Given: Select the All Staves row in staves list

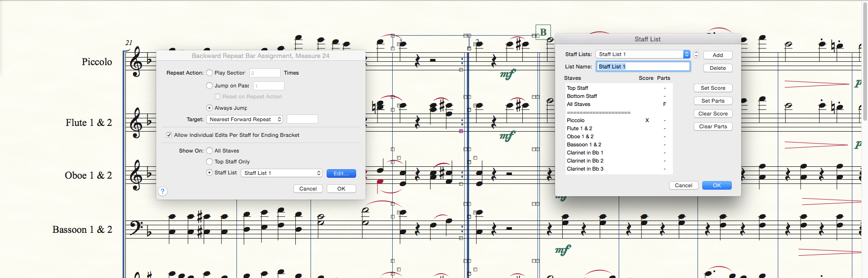Looking at the screenshot, I should [x=578, y=104].
